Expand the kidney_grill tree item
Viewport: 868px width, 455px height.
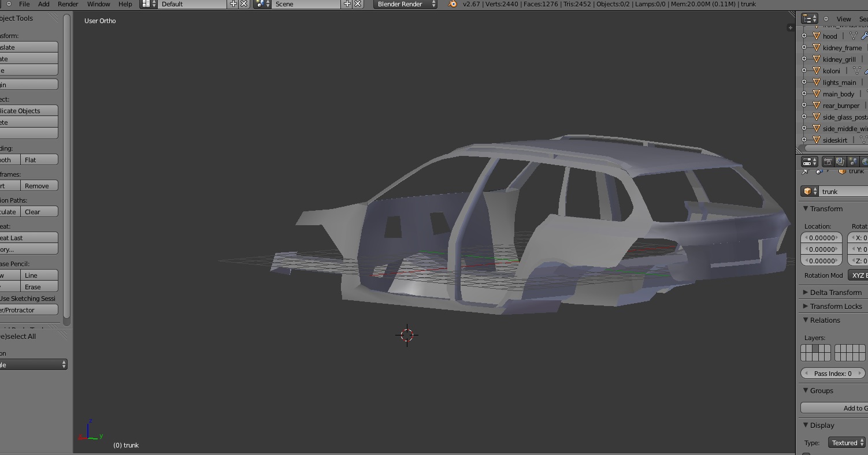tap(804, 59)
